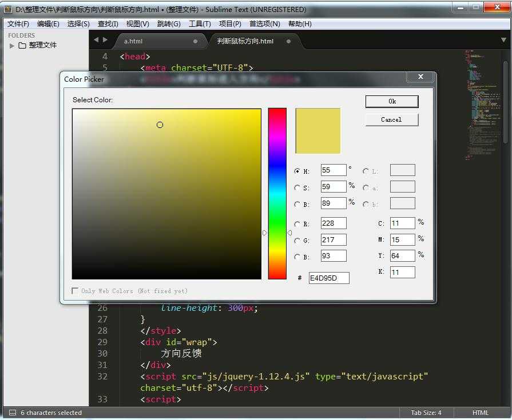Click the 方向反馈 text on line 30
The width and height of the screenshot is (512, 420).
[181, 354]
